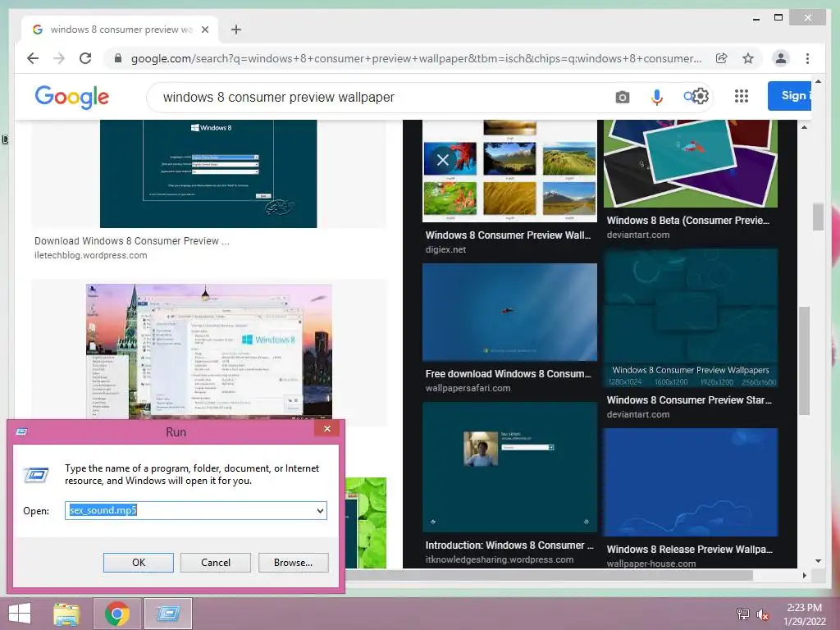This screenshot has height=630, width=840.
Task: Click 'Windows 8 Consumer Preview Wall...' title
Action: pos(508,235)
